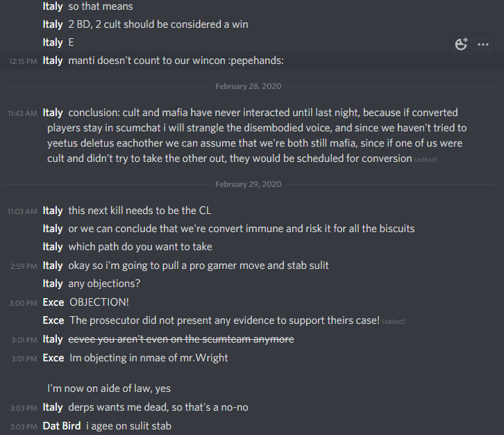Select the "OBJECTION!" message text
504x435 pixels.
tap(99, 302)
